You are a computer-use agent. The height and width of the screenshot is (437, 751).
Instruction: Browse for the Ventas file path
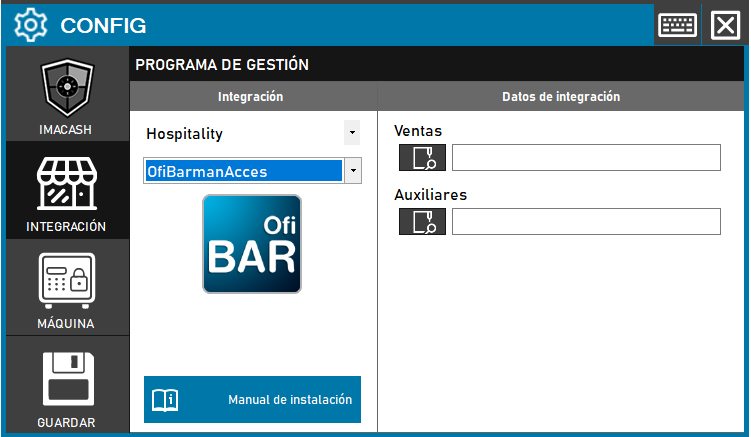pos(422,158)
